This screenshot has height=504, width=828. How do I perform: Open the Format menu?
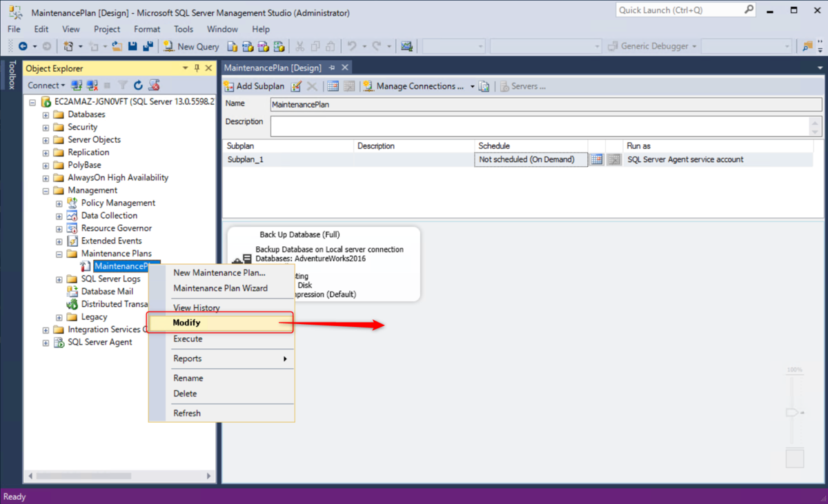pos(147,29)
